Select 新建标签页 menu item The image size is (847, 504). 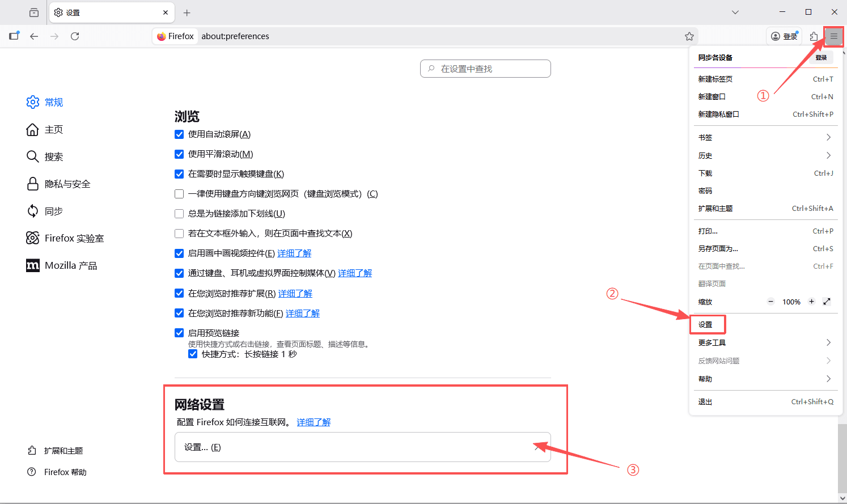click(765, 79)
